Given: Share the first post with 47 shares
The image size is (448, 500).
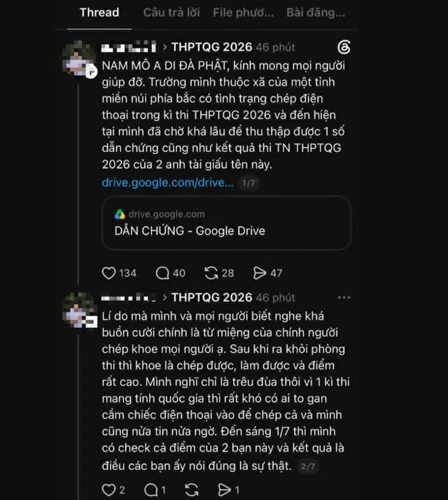Looking at the screenshot, I should 260,273.
